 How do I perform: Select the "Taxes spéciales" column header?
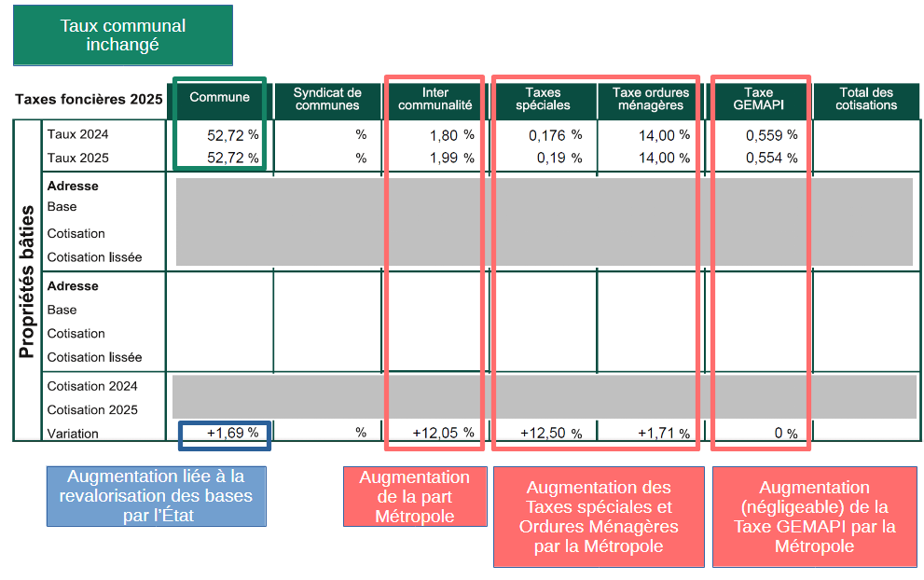point(543,99)
